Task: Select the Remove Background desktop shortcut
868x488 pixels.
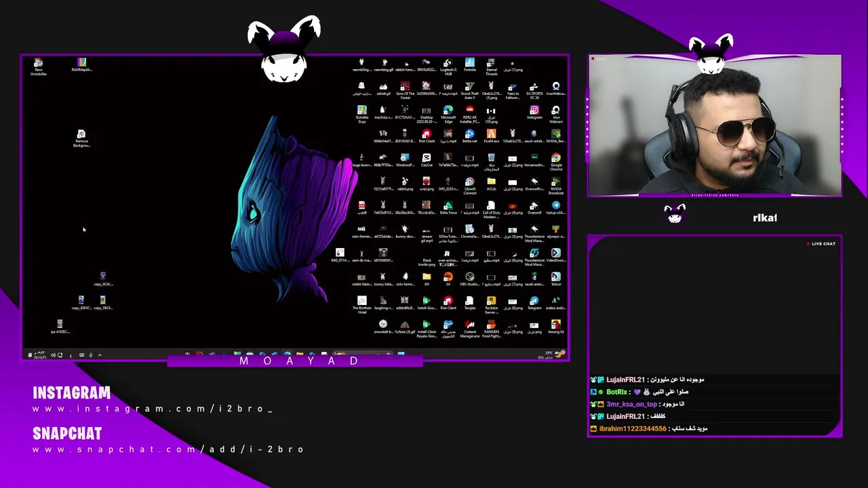Action: 81,138
